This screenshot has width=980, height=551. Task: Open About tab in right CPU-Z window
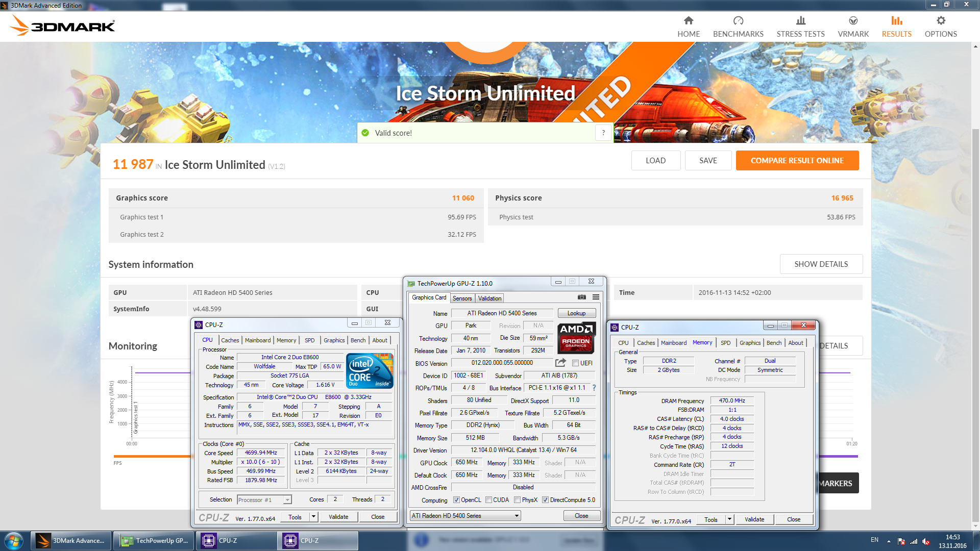click(795, 343)
